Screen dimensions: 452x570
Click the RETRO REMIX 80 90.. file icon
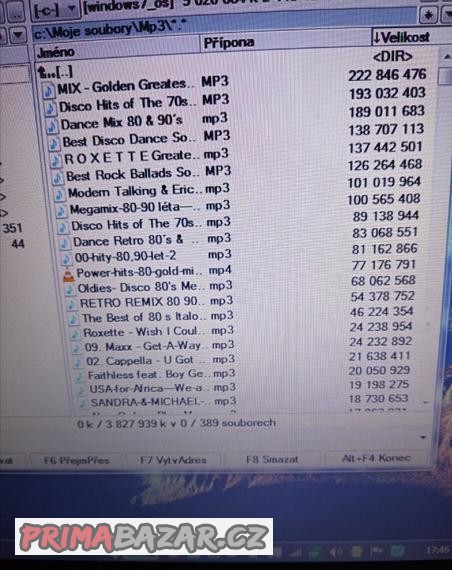(x=71, y=304)
